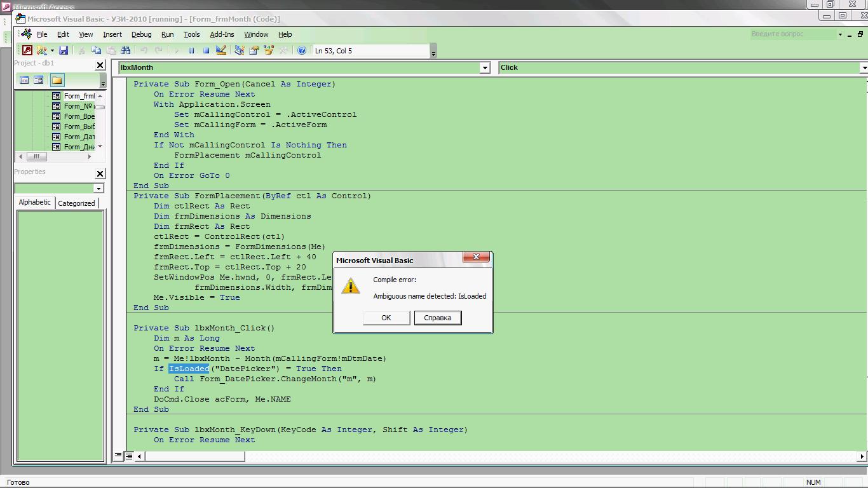Click the View Code icon in Project panel
868x488 pixels.
(x=24, y=80)
